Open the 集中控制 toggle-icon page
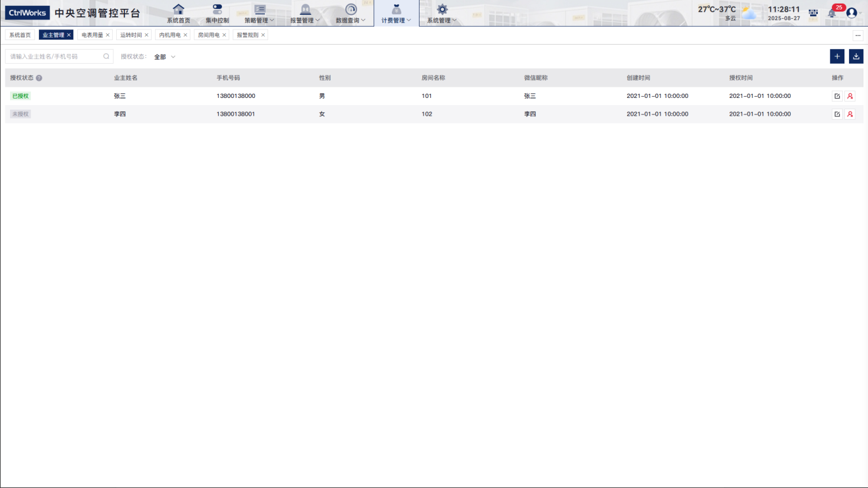 tap(217, 13)
